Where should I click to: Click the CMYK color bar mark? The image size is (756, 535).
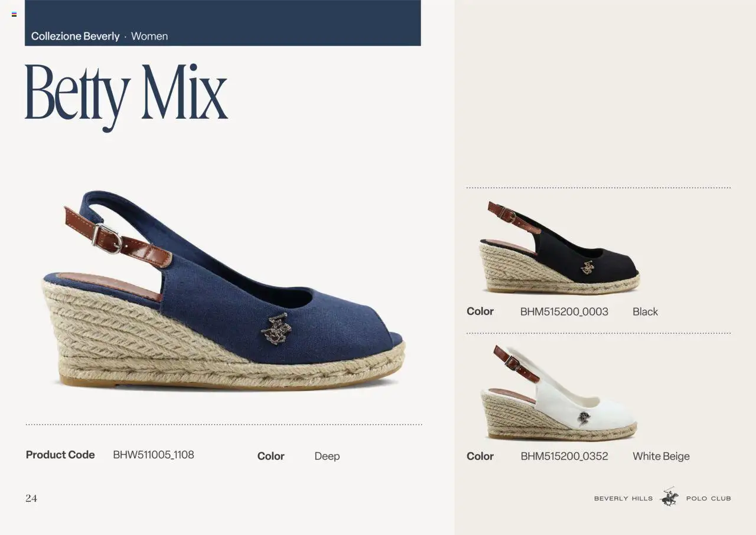[14, 14]
